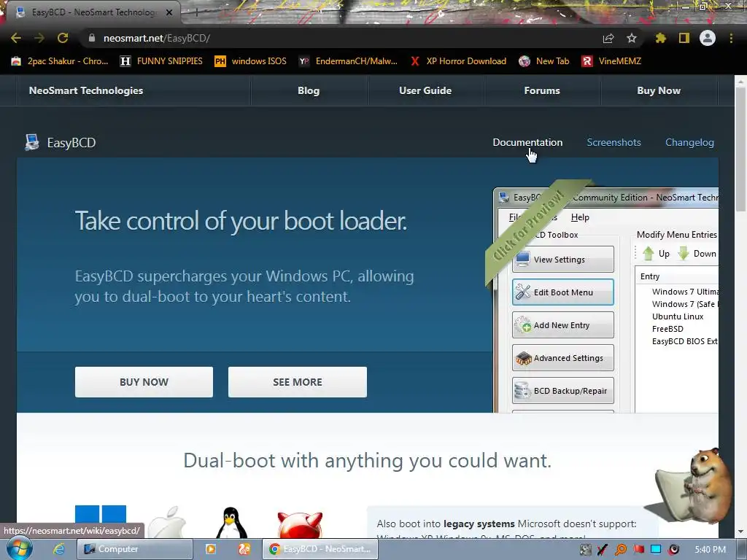Open the Windows Start orb

click(19, 548)
